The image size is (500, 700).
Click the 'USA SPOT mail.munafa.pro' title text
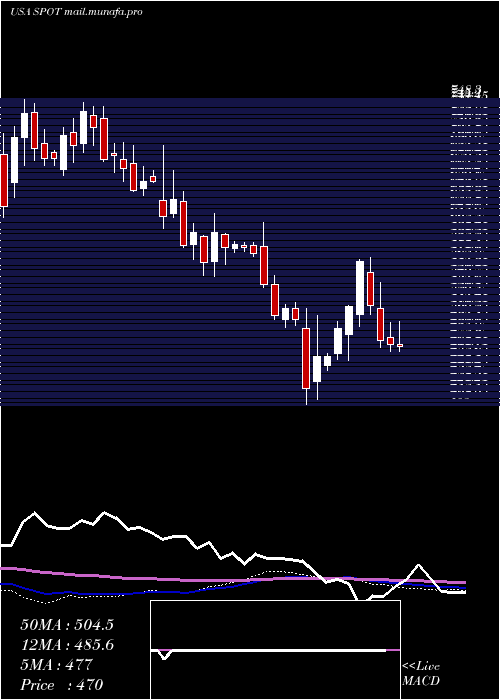coord(76,12)
